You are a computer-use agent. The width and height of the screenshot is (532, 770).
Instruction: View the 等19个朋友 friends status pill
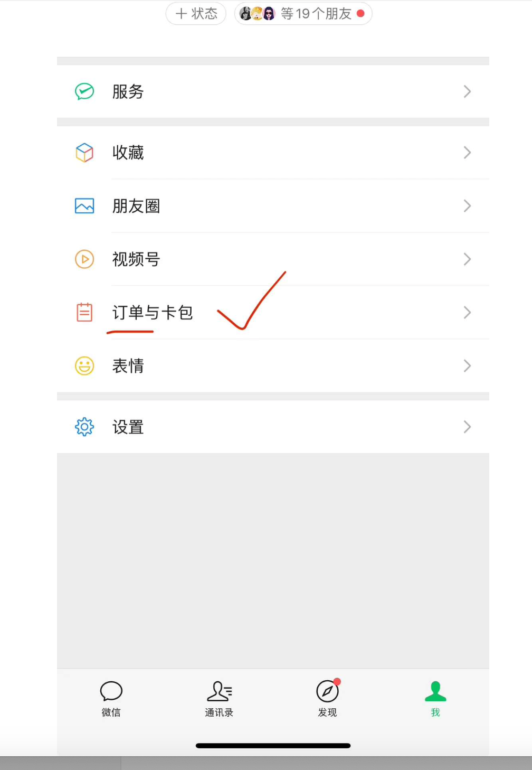coord(303,13)
